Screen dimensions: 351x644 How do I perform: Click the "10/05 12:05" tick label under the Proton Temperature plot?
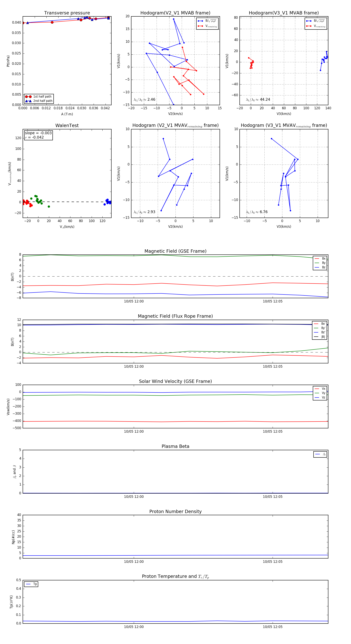pos(273,627)
